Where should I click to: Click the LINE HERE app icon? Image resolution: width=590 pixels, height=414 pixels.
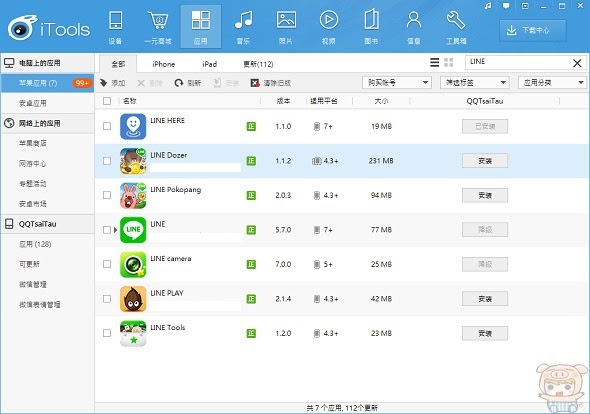(x=133, y=126)
